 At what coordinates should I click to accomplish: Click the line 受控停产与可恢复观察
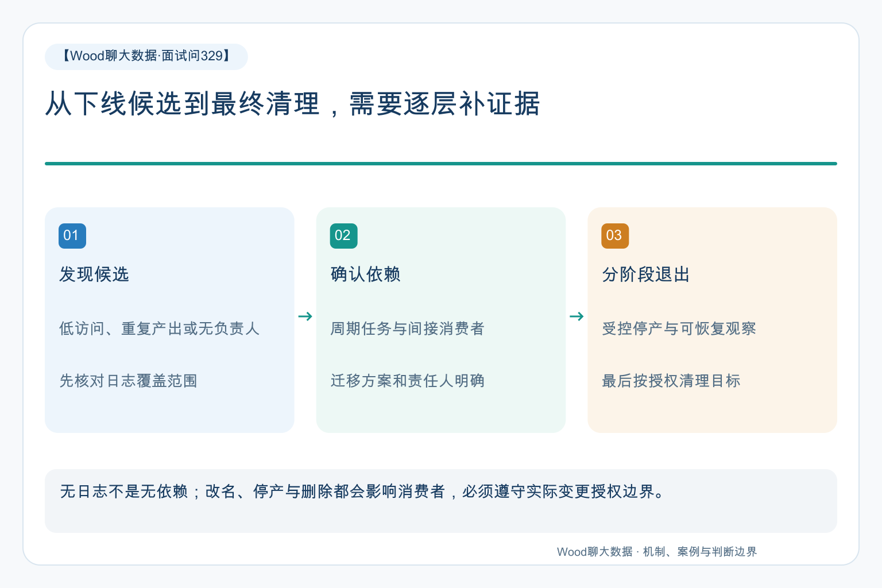coord(679,328)
